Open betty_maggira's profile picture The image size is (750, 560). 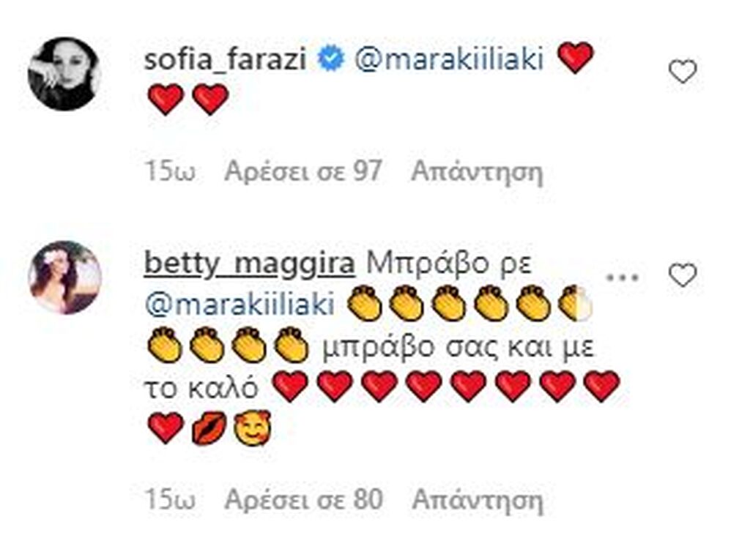click(x=64, y=277)
